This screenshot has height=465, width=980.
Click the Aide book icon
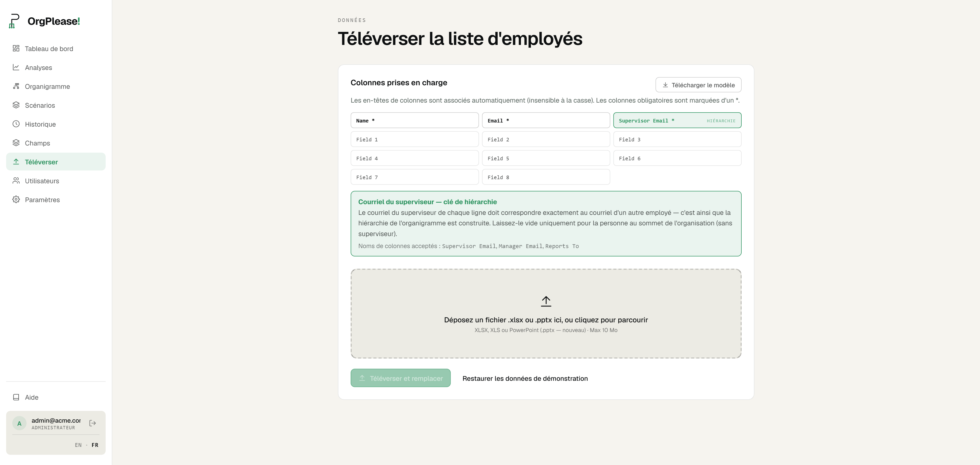[16, 397]
